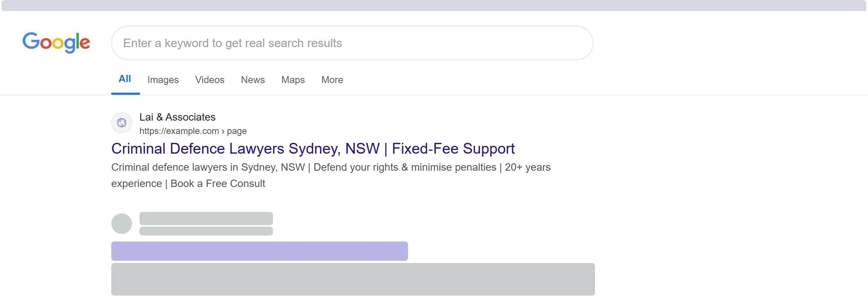This screenshot has width=868, height=308.
Task: Select the Videos tab
Action: pyautogui.click(x=210, y=80)
